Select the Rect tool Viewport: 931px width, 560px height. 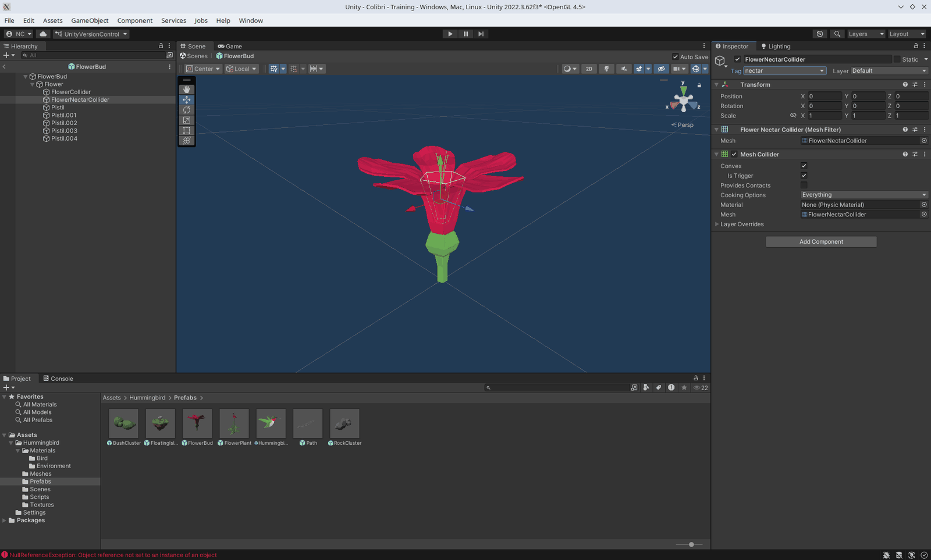186,130
